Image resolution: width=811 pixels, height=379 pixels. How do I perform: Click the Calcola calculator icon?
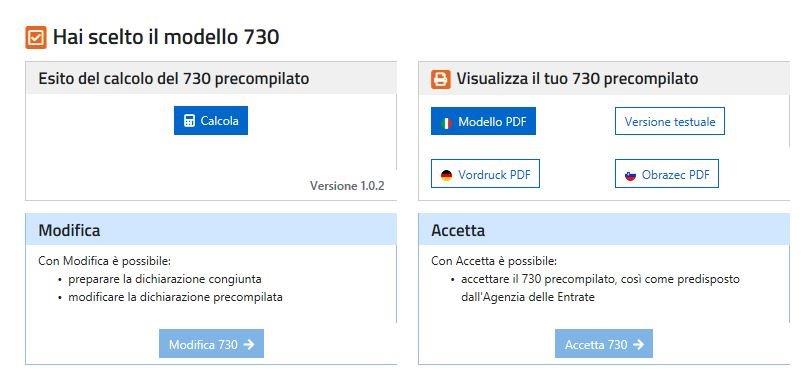coord(189,121)
